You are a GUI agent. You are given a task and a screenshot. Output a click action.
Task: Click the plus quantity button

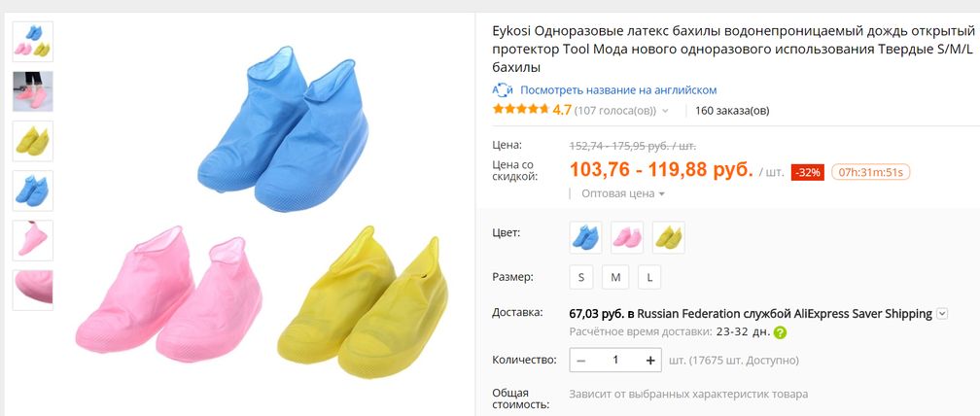point(650,361)
